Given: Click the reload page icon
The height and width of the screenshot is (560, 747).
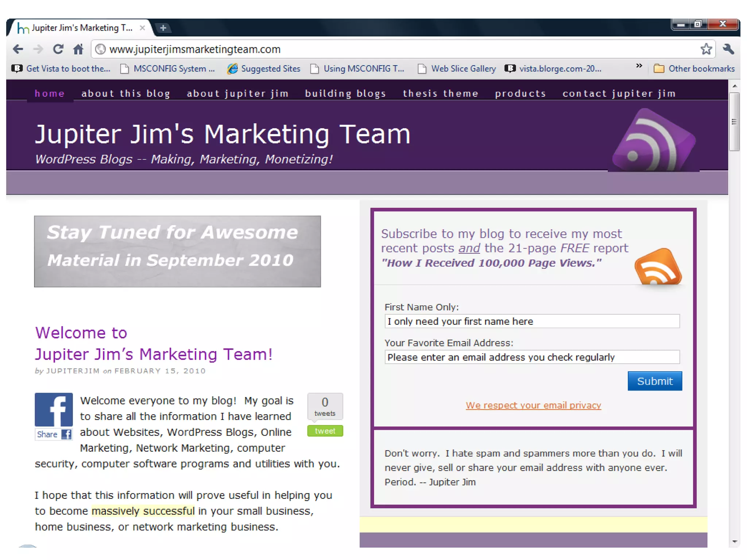Looking at the screenshot, I should [x=58, y=49].
